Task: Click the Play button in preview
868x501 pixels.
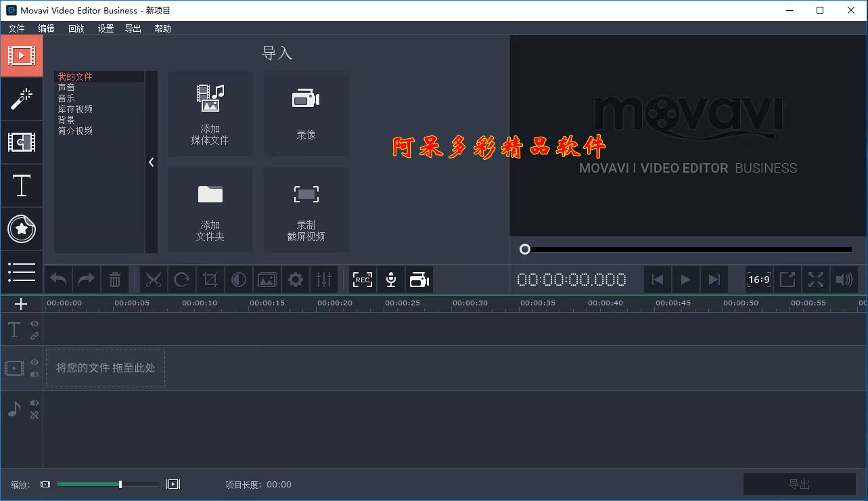Action: pyautogui.click(x=685, y=280)
